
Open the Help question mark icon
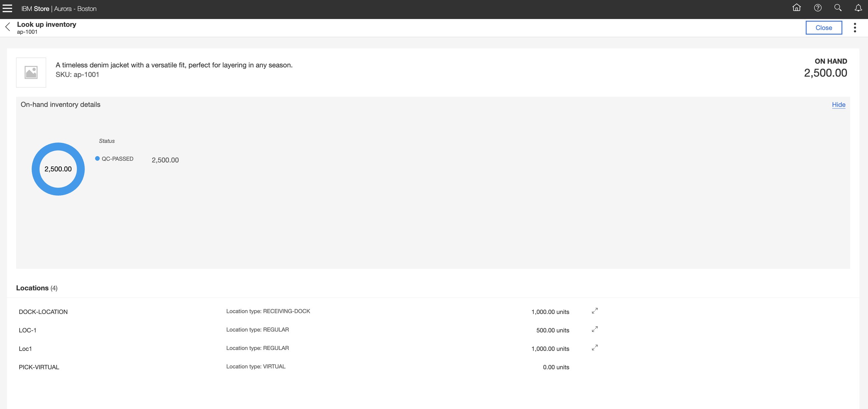[x=818, y=8]
